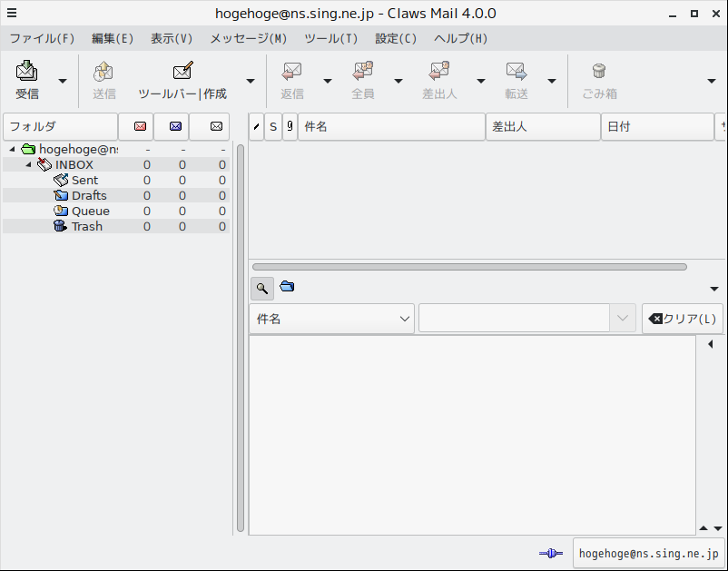
Task: Open the 件名 search type combo box
Action: click(331, 319)
